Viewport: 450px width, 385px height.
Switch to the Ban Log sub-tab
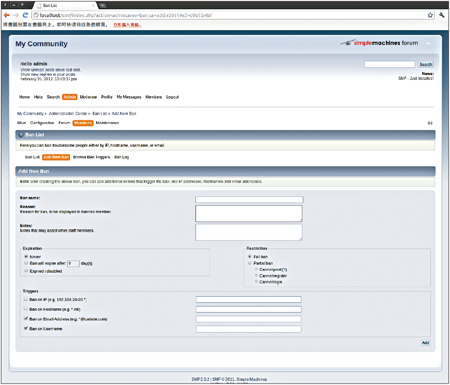click(121, 157)
